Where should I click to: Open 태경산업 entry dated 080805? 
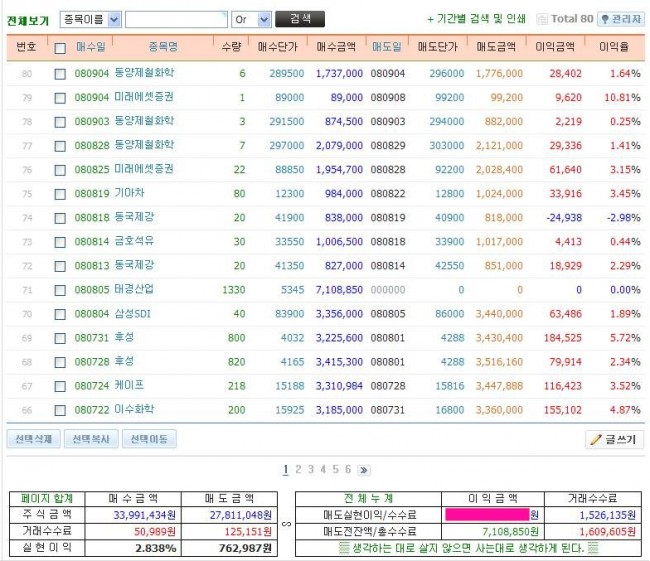tap(134, 289)
